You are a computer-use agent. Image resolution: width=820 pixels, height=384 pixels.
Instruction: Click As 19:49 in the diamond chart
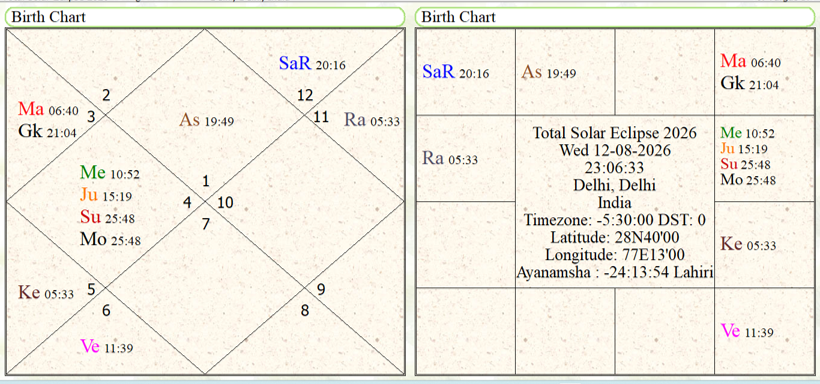point(206,120)
